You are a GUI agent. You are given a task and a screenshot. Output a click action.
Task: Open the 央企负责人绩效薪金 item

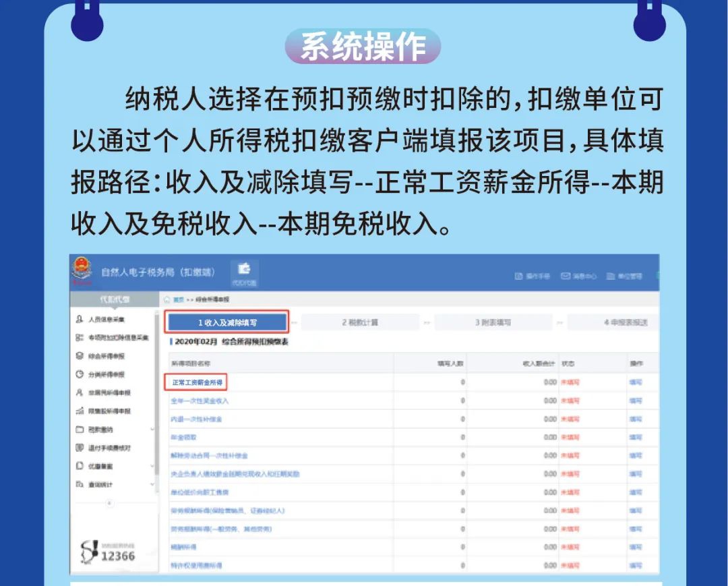tap(235, 474)
